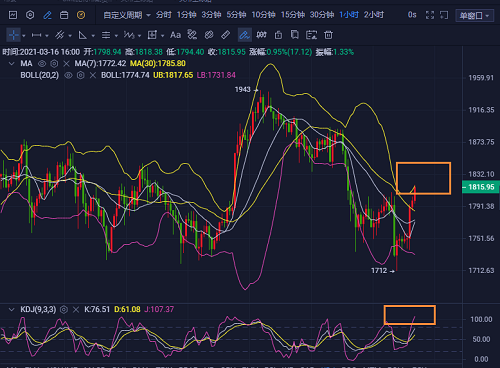Collapse the MA indicator chevron

(x=12, y=63)
